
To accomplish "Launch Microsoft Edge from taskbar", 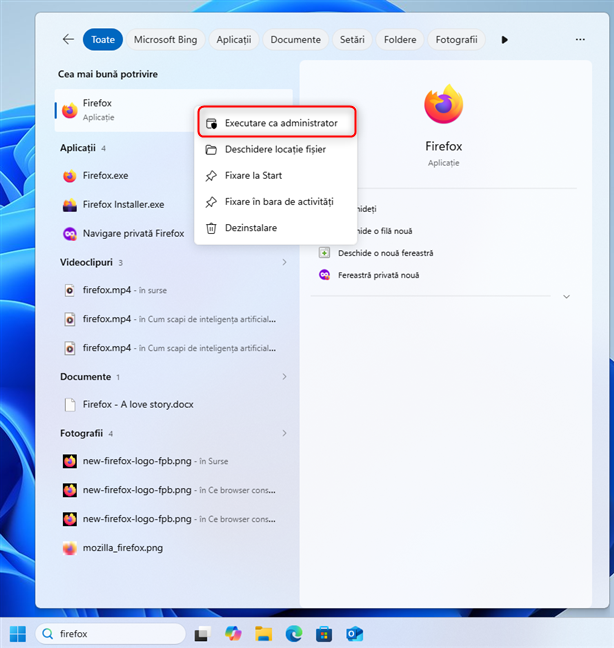I will pyautogui.click(x=294, y=634).
